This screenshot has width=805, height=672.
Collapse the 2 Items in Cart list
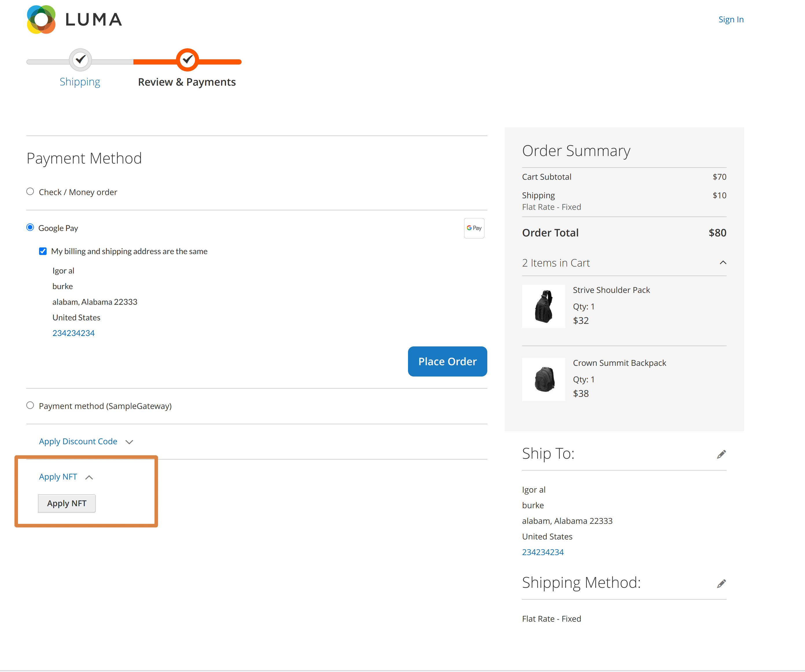click(x=723, y=263)
